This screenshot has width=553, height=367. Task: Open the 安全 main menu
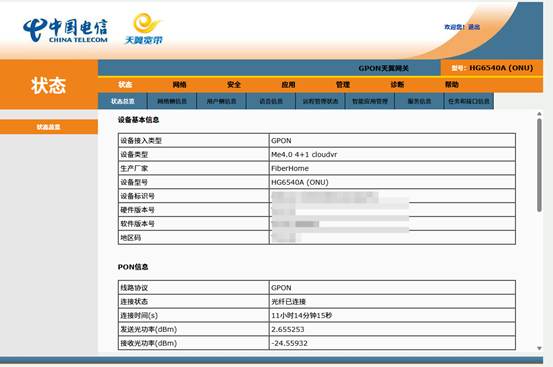[234, 85]
